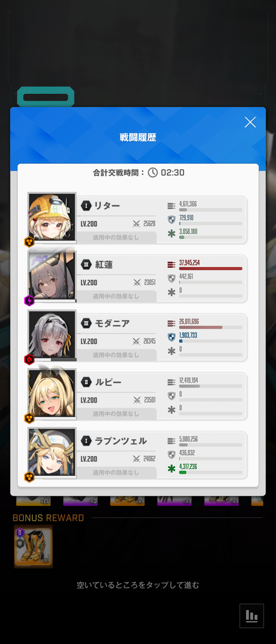Close the 戦闘履歴 battle history popup
Viewport: 276px width, 644px height.
tap(250, 122)
